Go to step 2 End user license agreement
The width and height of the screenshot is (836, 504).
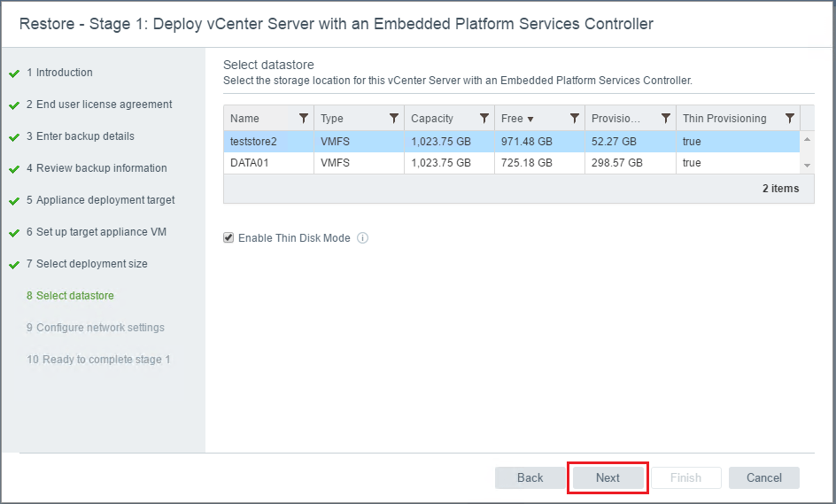coord(99,105)
